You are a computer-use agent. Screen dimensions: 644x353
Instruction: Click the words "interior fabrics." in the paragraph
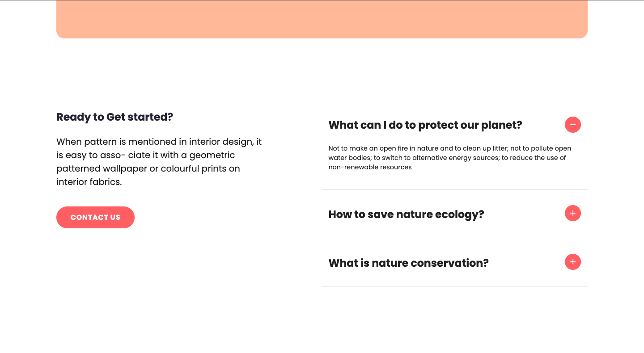89,182
